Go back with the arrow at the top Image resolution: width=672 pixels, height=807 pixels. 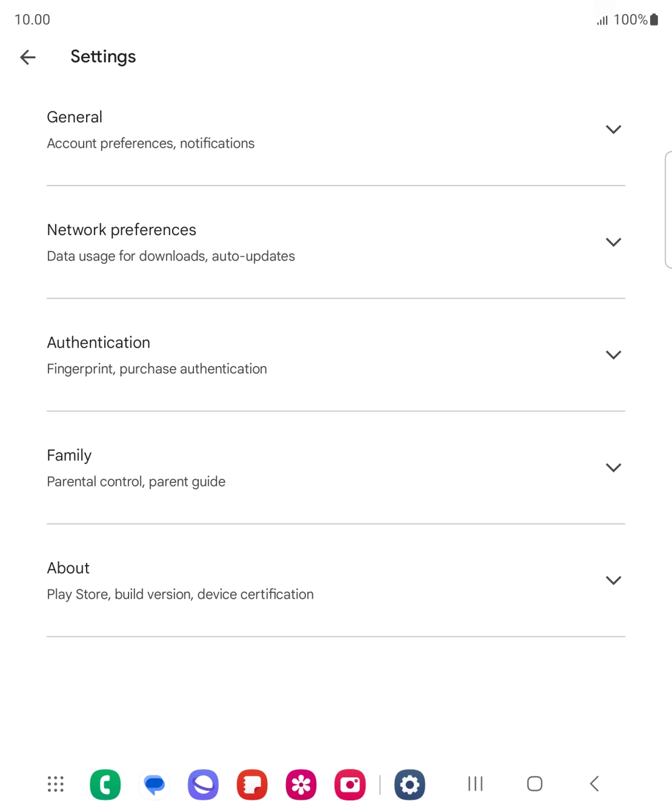tap(27, 56)
